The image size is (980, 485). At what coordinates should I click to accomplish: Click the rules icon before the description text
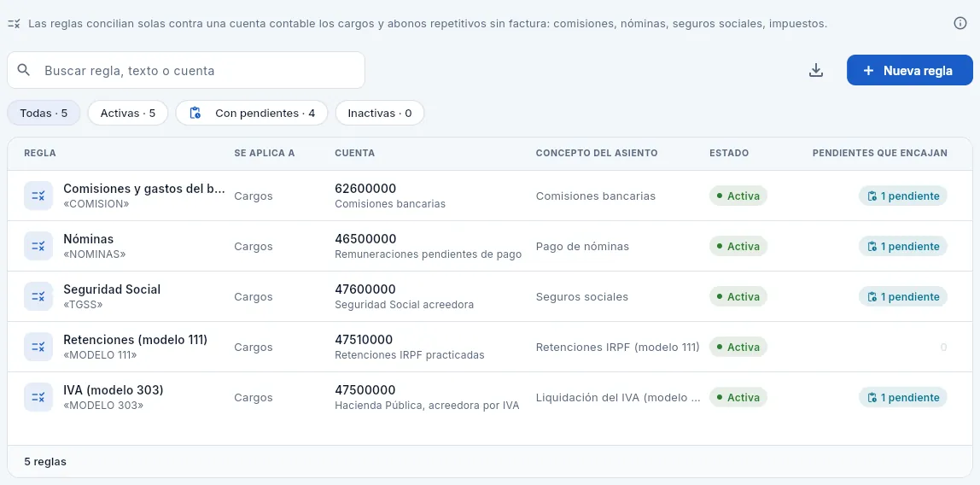coord(14,24)
